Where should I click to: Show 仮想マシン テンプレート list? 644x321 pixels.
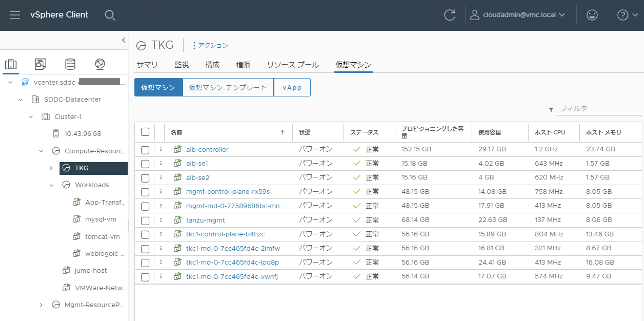[228, 87]
